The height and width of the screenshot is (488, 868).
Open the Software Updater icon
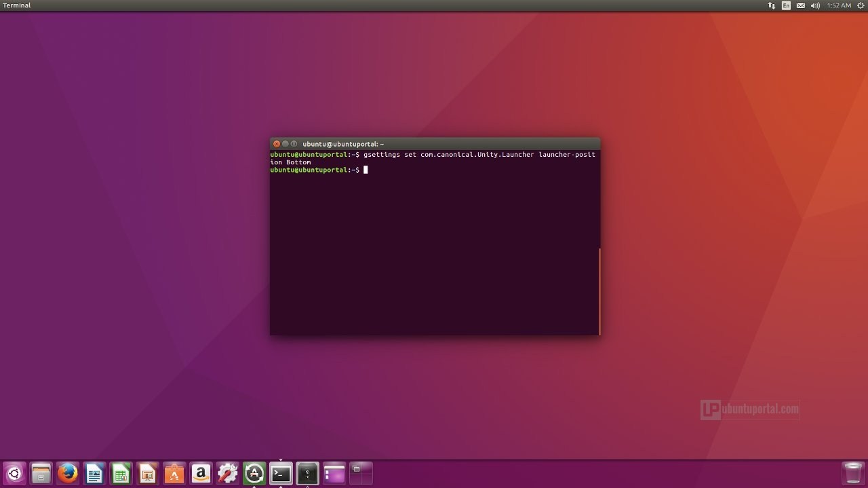tap(254, 473)
